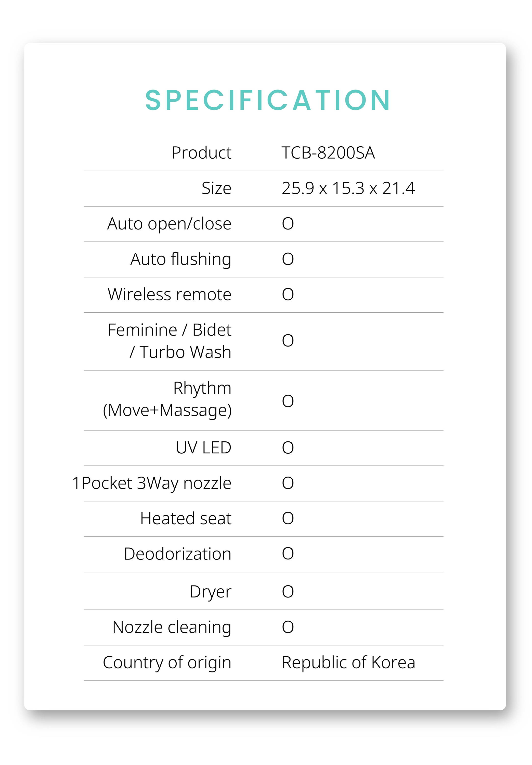Click the SPECIFICATION heading
Image resolution: width=532 pixels, height=765 pixels.
click(x=267, y=100)
